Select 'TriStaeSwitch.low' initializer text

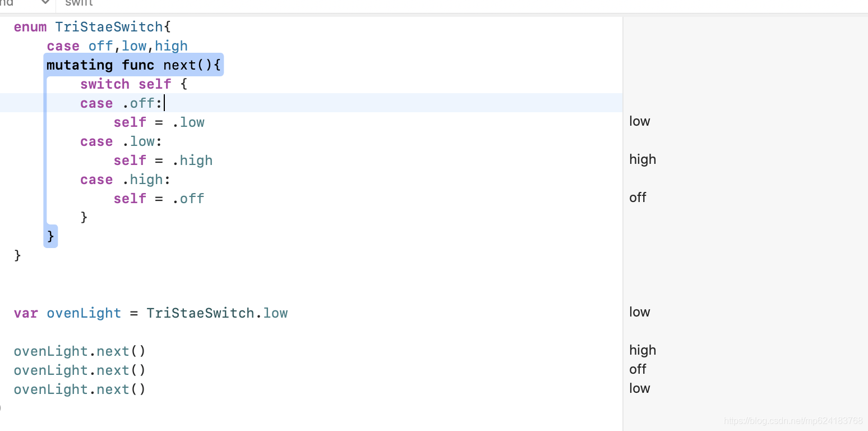[218, 313]
